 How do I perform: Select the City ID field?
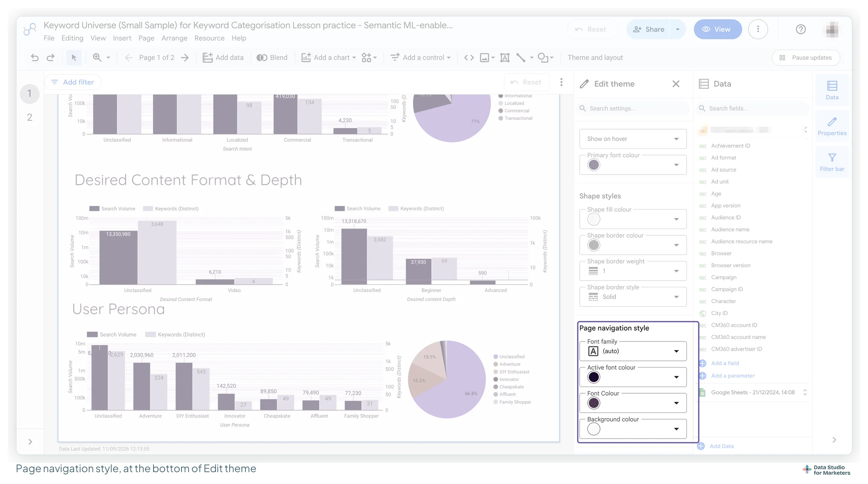coord(719,313)
